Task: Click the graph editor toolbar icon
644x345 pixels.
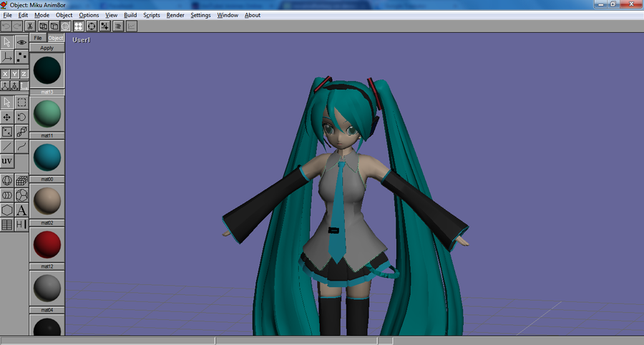Action: pyautogui.click(x=131, y=26)
